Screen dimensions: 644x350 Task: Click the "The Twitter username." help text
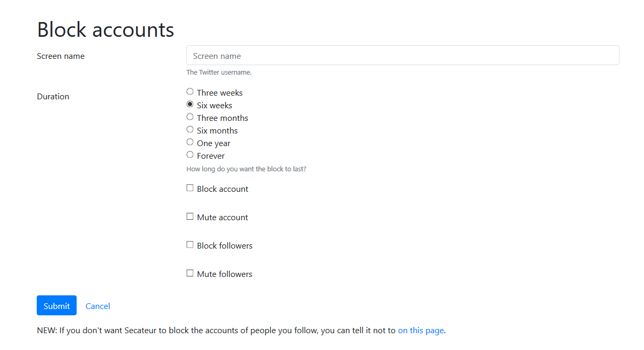point(219,73)
